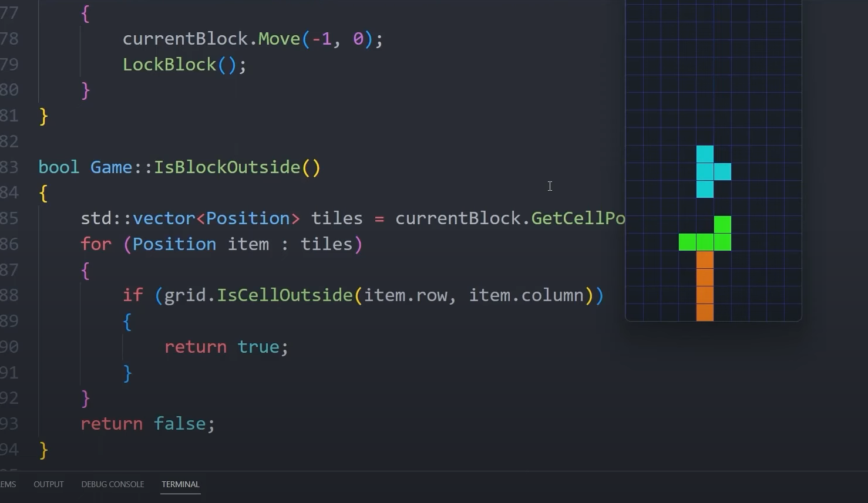The width and height of the screenshot is (868, 503).
Task: Open the partially visible PROBLEMS tab
Action: [8, 484]
